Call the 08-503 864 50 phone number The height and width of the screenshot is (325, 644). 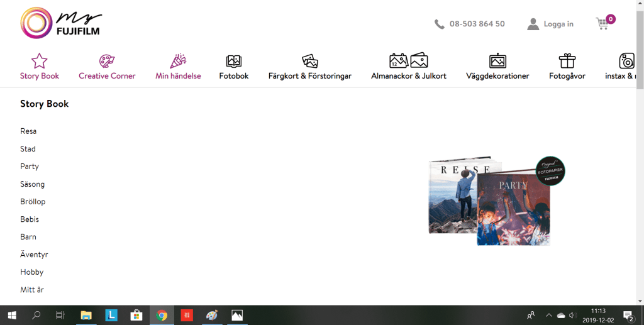coord(476,24)
